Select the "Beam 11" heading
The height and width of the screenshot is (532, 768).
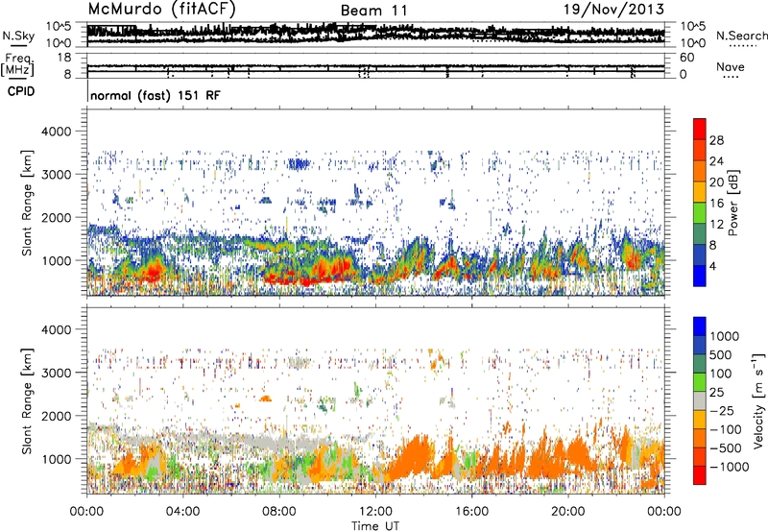click(373, 11)
